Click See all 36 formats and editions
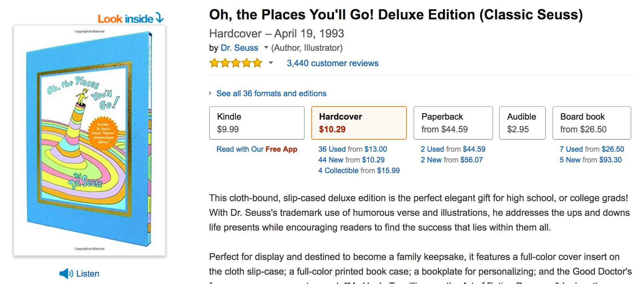The width and height of the screenshot is (644, 284). (271, 94)
